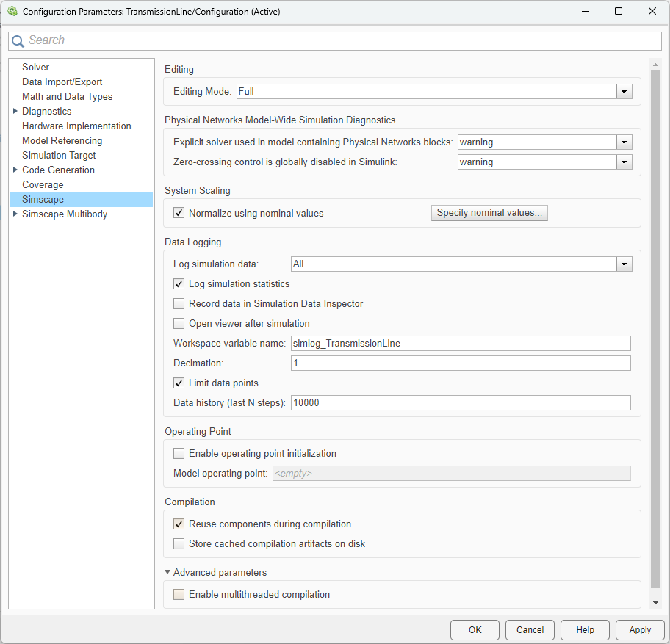Click the Workspace variable name field
This screenshot has height=644, width=670.
click(x=461, y=343)
